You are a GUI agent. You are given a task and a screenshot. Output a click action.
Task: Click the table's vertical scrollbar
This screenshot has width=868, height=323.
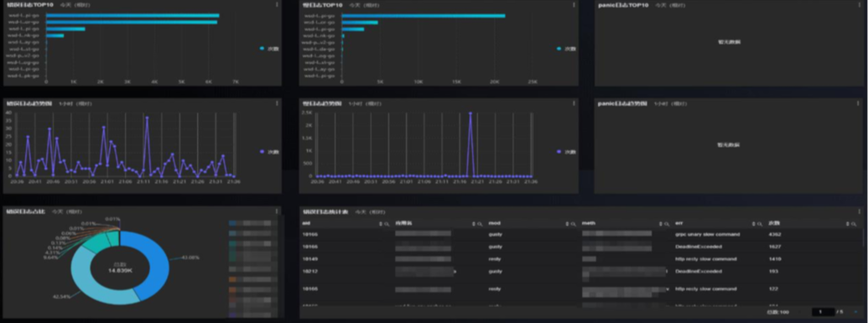coord(863,237)
